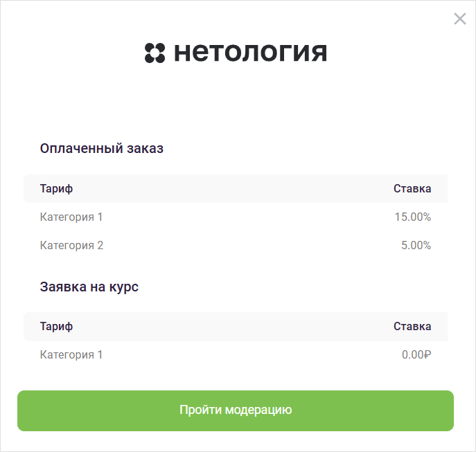
Task: Click the gray header bar of the Оплаченный заказ table
Action: pyautogui.click(x=236, y=188)
